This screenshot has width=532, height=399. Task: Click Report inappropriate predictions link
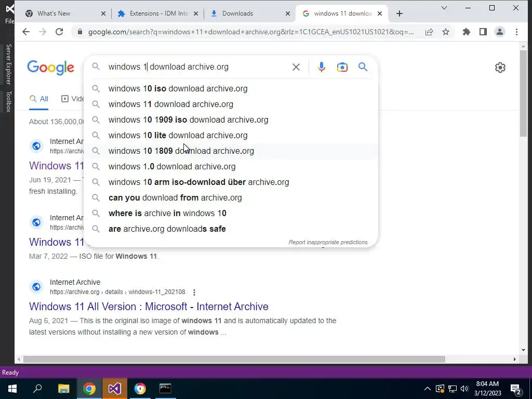pyautogui.click(x=328, y=242)
